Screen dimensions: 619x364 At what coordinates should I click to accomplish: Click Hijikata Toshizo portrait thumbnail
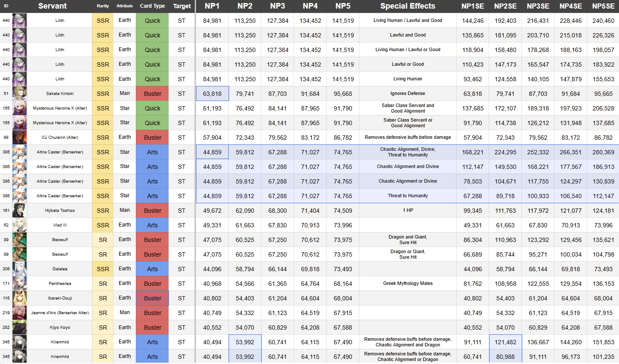tap(19, 211)
